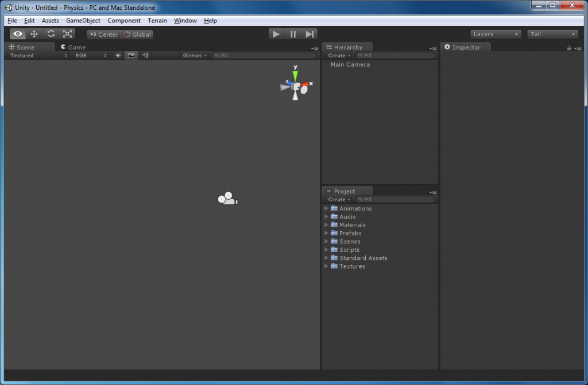Click the Hierarchy search field
The image size is (588, 385).
click(x=395, y=55)
